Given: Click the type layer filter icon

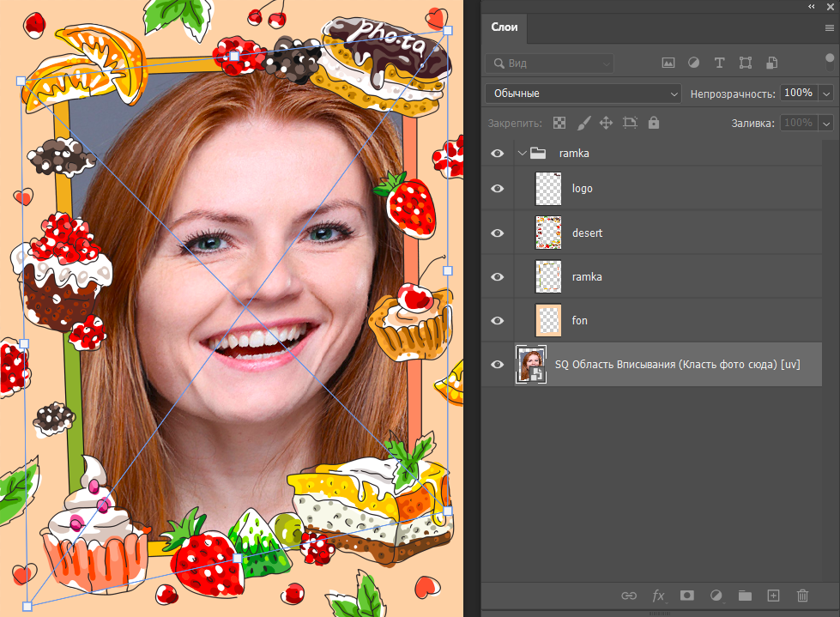Looking at the screenshot, I should tap(719, 63).
